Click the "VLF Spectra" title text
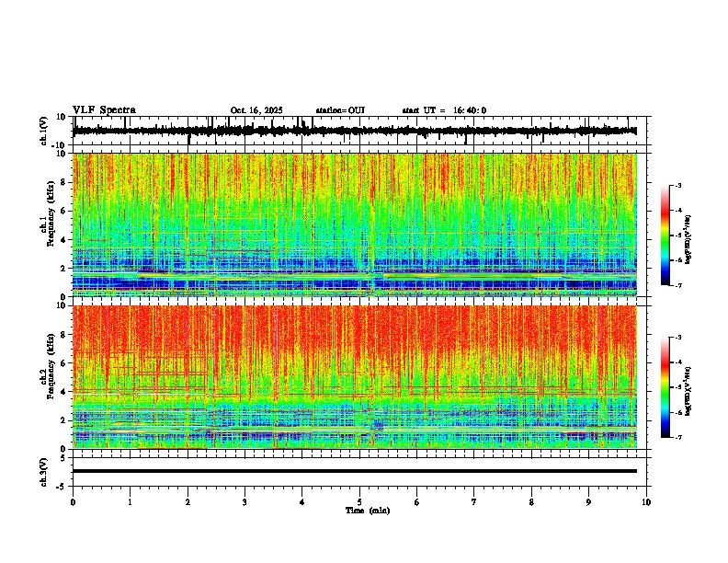The height and width of the screenshot is (563, 728). coord(104,110)
